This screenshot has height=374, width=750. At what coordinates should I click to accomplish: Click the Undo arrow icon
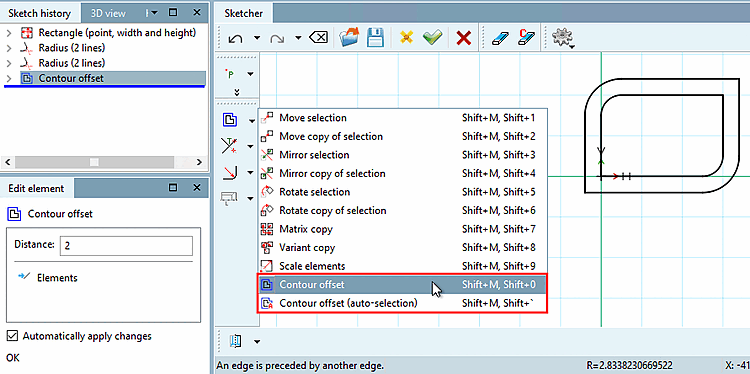click(235, 38)
